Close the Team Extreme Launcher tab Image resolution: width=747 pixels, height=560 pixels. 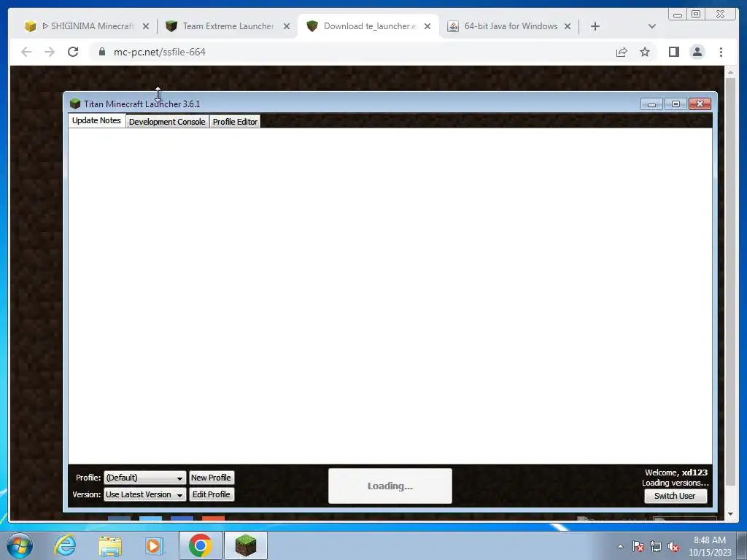287,26
